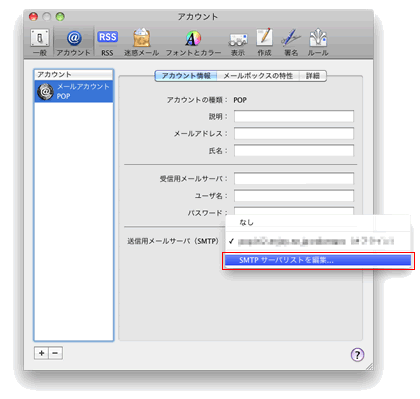The image size is (420, 399).
Task: Open the 作成 composing preferences pane
Action: 264,42
